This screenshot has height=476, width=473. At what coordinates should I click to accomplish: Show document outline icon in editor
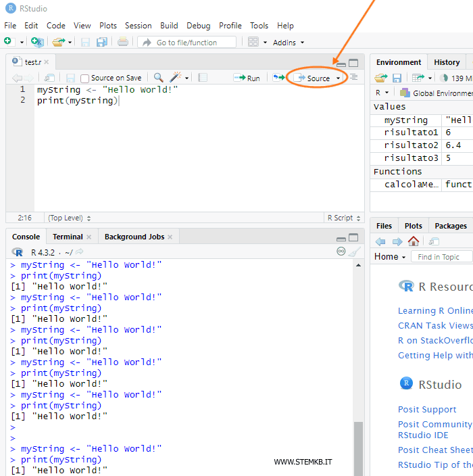[x=353, y=78]
